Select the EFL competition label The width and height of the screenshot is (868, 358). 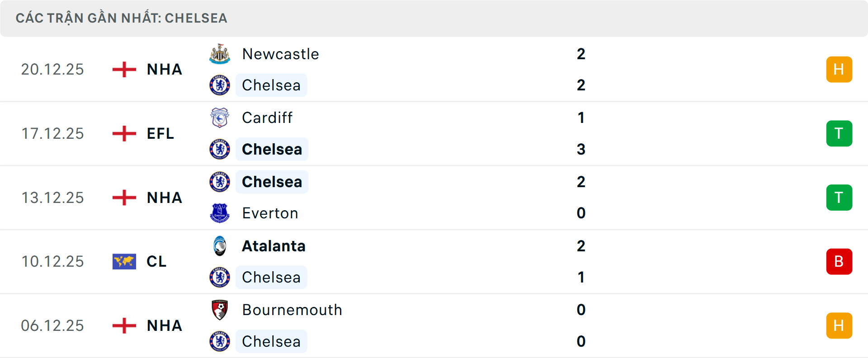click(x=160, y=134)
